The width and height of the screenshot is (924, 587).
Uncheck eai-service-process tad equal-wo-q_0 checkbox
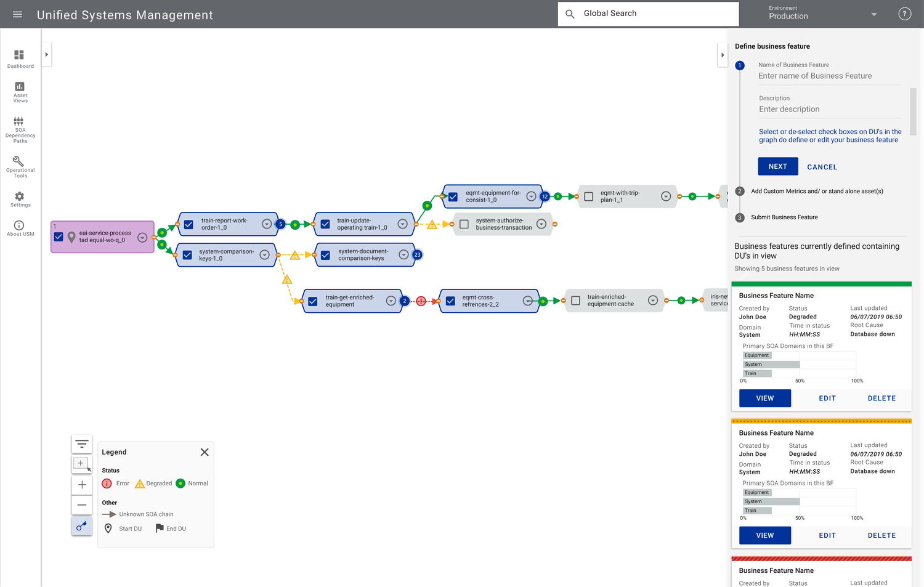pos(59,237)
